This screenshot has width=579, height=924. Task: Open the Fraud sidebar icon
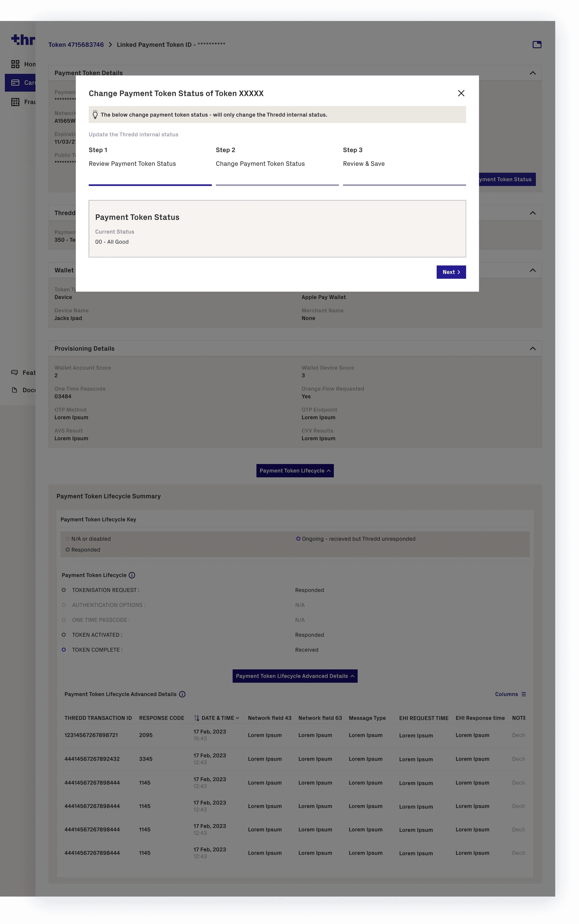(x=15, y=102)
